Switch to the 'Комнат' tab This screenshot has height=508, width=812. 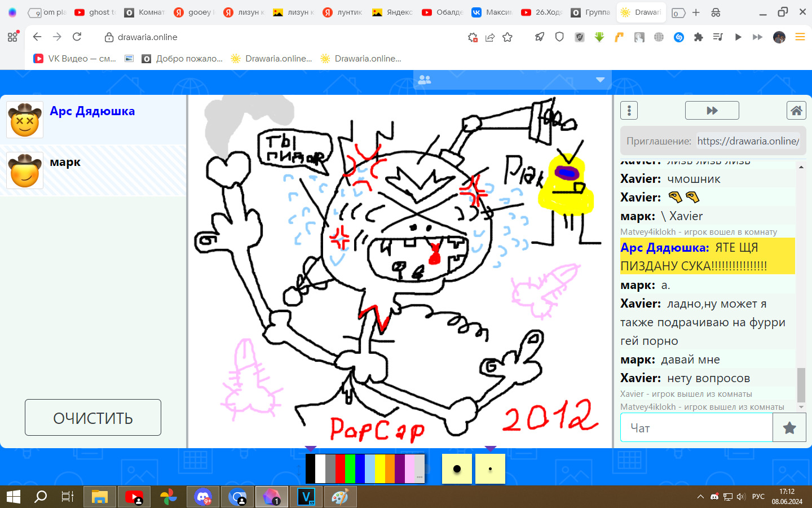tap(145, 12)
